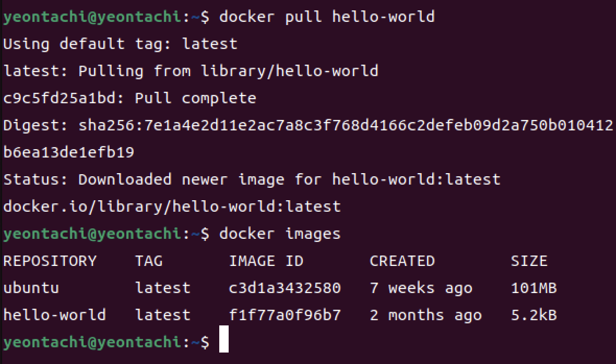Click the IMAGE ID column header

point(266,261)
